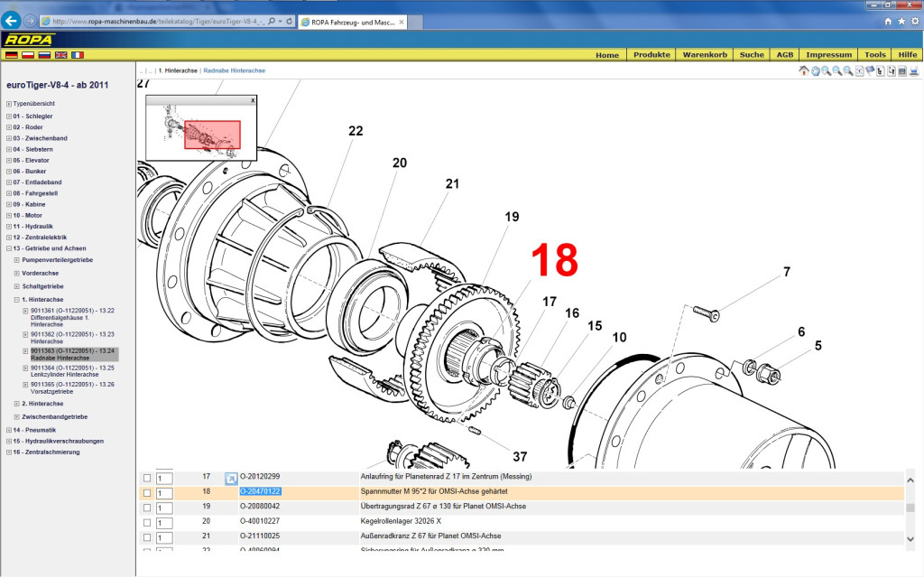Expand the 11 - Hydraulik tree node

[9, 227]
